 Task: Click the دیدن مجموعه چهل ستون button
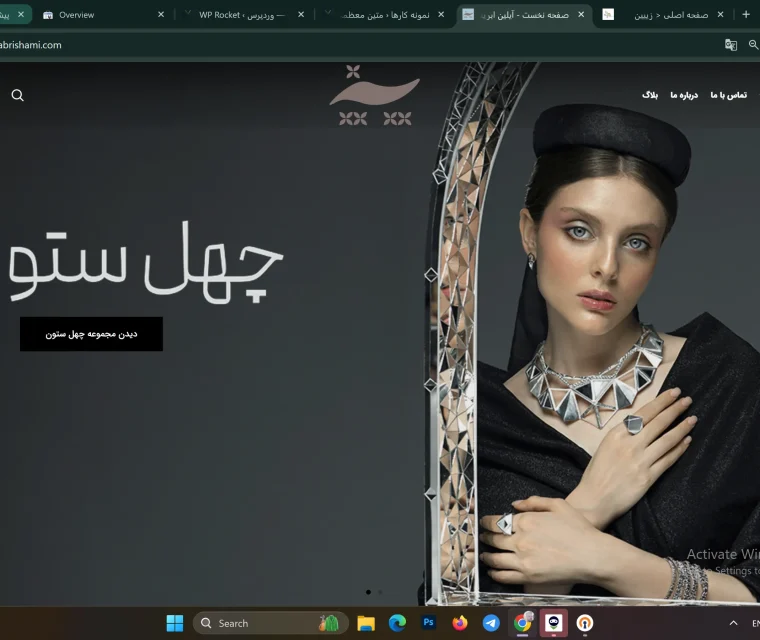pos(91,334)
